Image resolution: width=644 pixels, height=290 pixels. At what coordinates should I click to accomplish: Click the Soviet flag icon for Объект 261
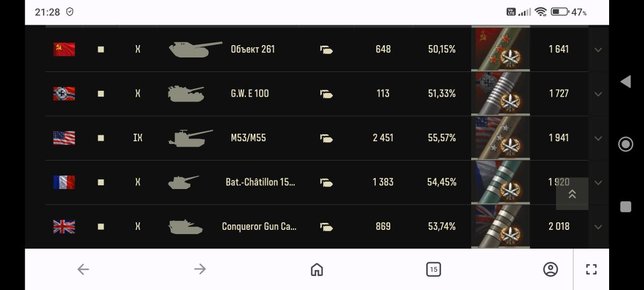[x=64, y=49]
